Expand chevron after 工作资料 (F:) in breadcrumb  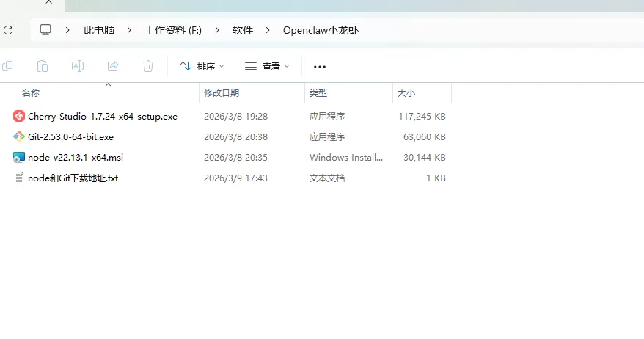coord(217,30)
